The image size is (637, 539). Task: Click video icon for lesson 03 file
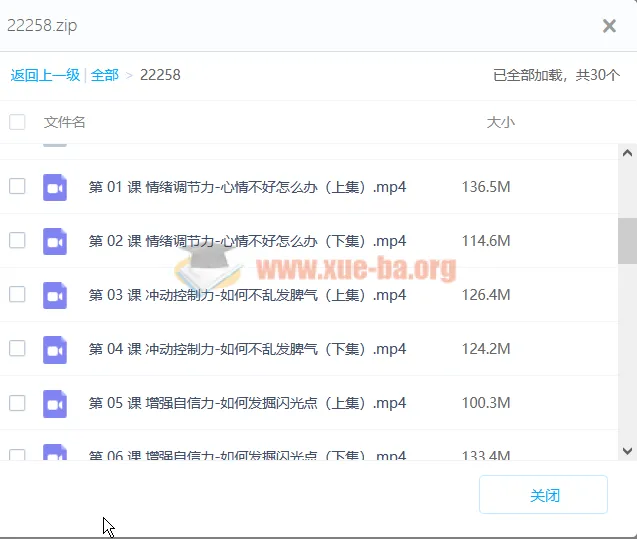[x=55, y=295]
